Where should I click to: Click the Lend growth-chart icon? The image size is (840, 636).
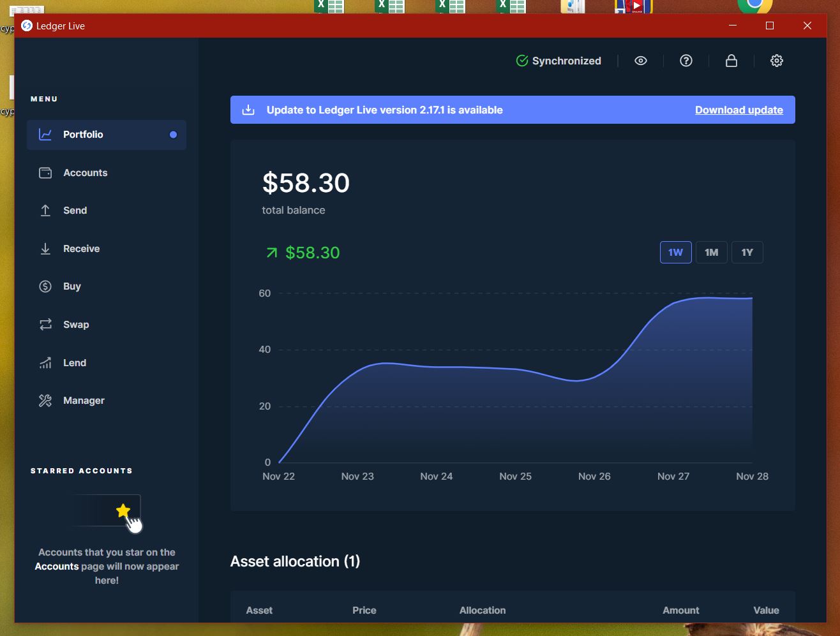pyautogui.click(x=45, y=363)
